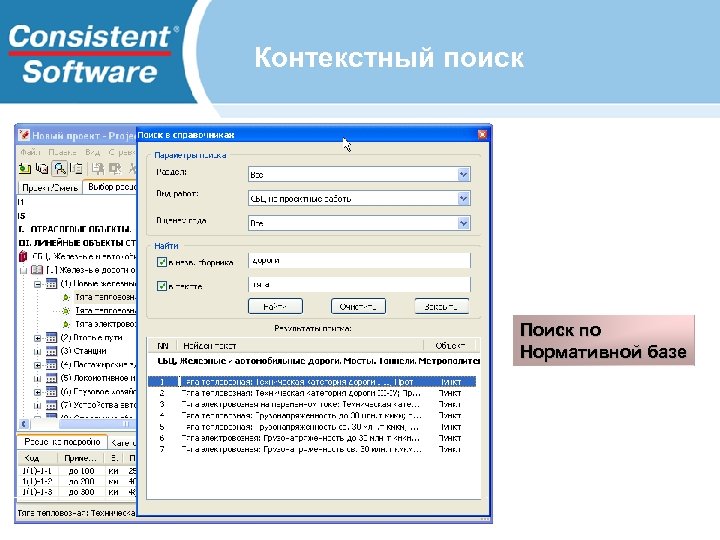Image resolution: width=720 pixels, height=540 pixels.
Task: Click table icon of node (2) Вторые пути
Action: pos(51,338)
